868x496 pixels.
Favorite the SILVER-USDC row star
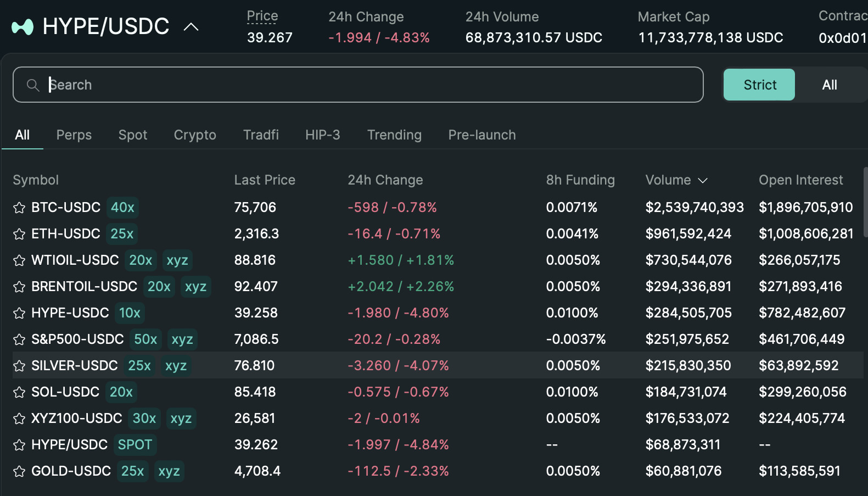point(19,366)
